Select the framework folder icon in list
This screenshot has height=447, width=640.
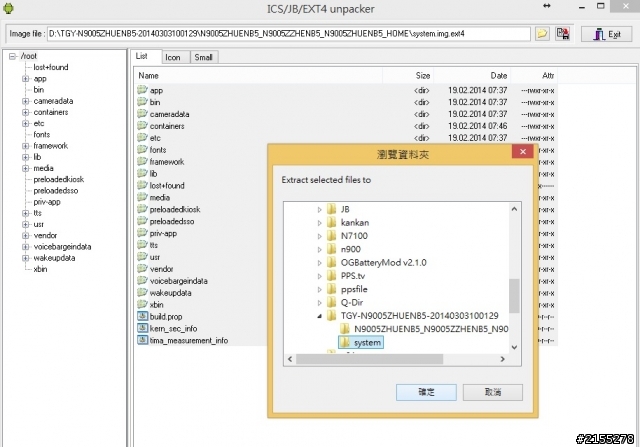click(x=142, y=161)
